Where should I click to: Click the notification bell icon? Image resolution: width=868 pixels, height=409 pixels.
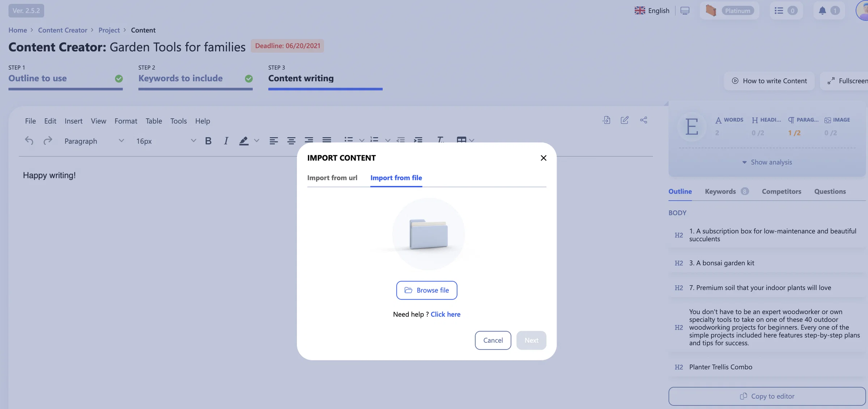pyautogui.click(x=822, y=10)
